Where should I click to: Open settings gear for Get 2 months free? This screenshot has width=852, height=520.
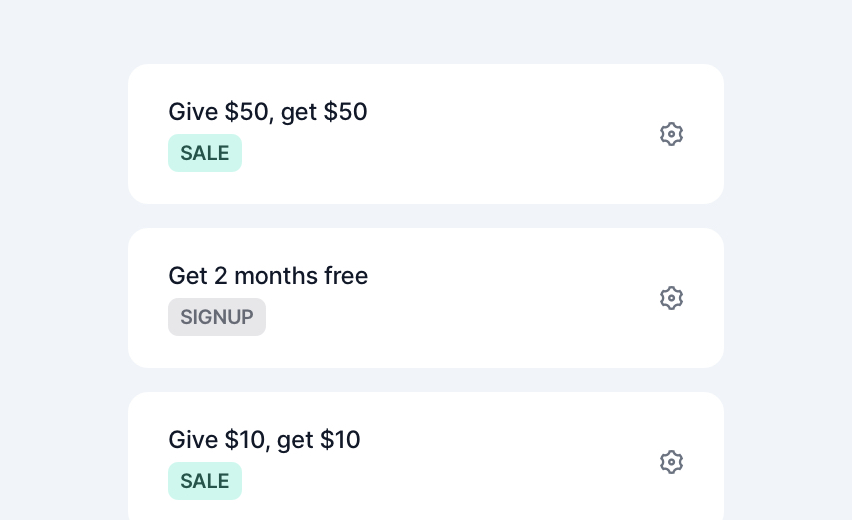(671, 298)
